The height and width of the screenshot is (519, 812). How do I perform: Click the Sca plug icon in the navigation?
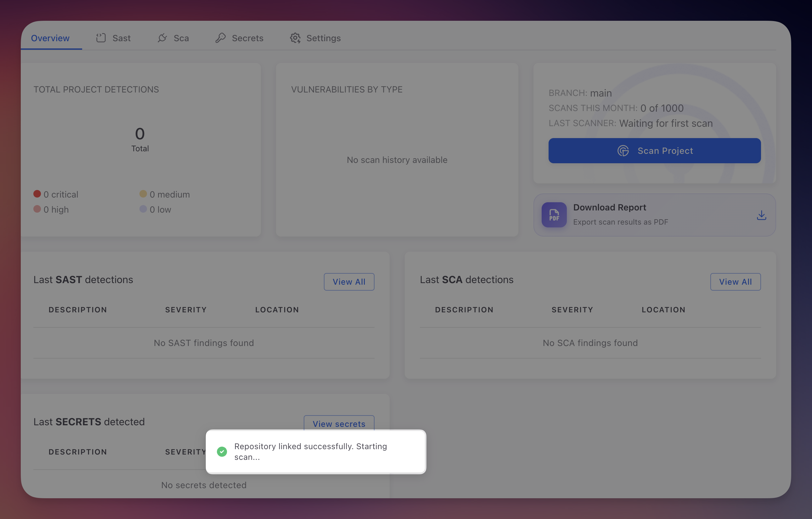coord(162,38)
